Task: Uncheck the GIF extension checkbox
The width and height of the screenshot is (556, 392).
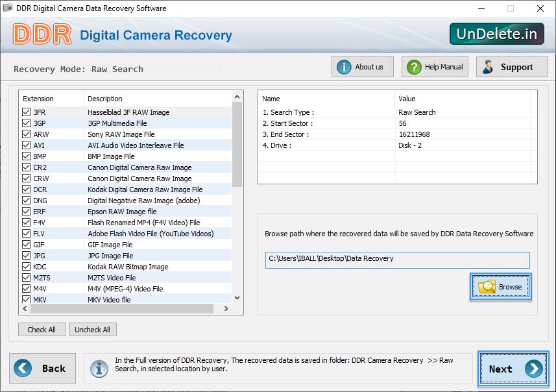Action: click(x=26, y=244)
